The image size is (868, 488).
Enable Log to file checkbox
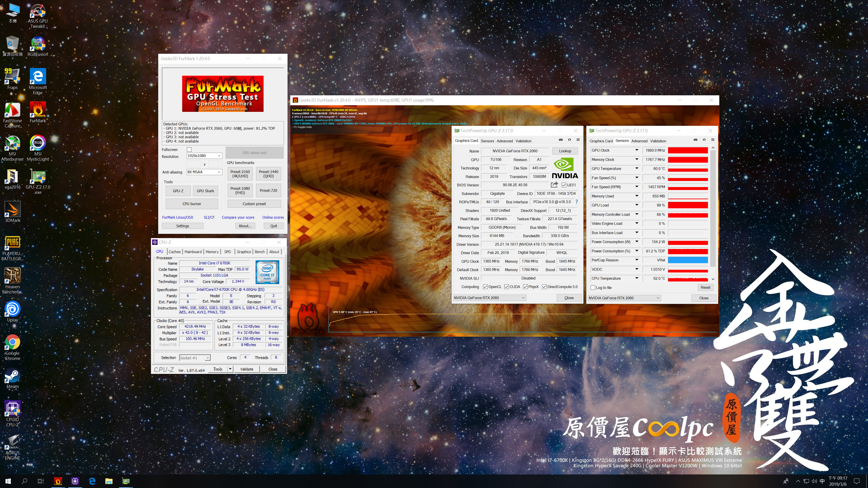(x=593, y=288)
